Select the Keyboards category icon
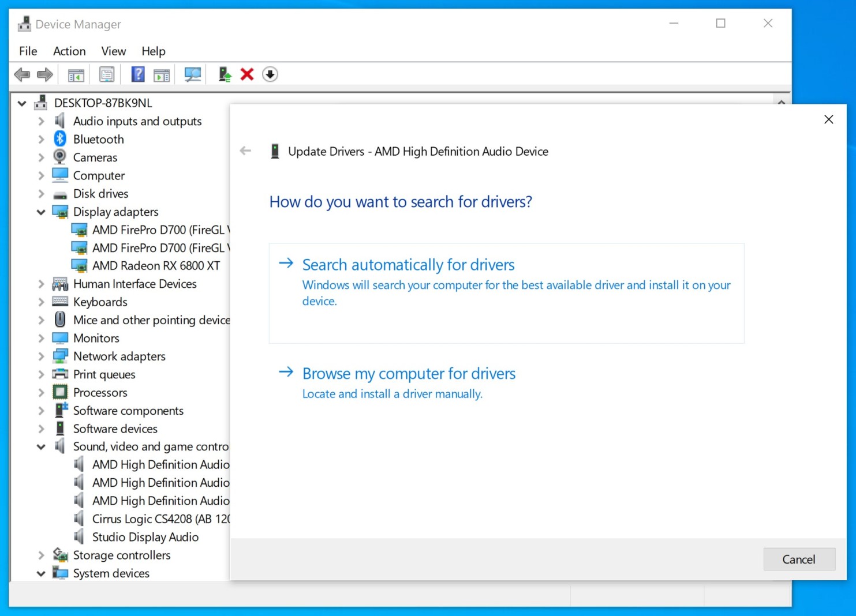The image size is (856, 616). pos(60,302)
